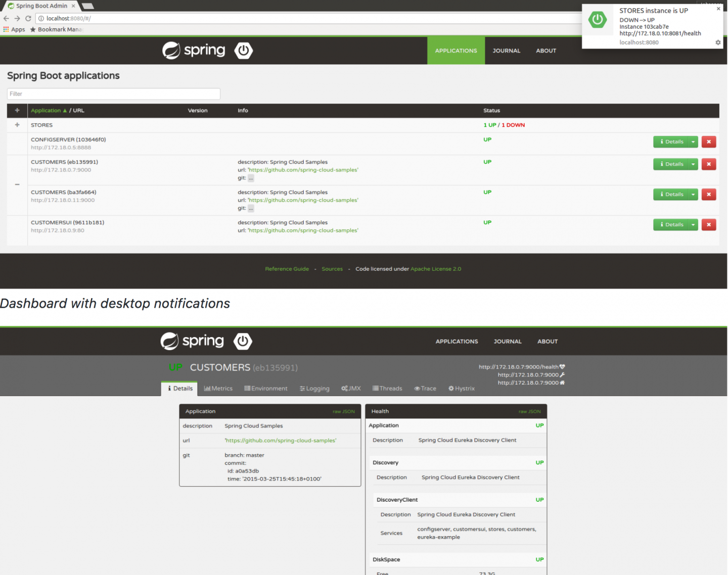Screen dimensions: 728x575
Task: Remove CONFIGSERVER with the red X button
Action: (x=709, y=142)
